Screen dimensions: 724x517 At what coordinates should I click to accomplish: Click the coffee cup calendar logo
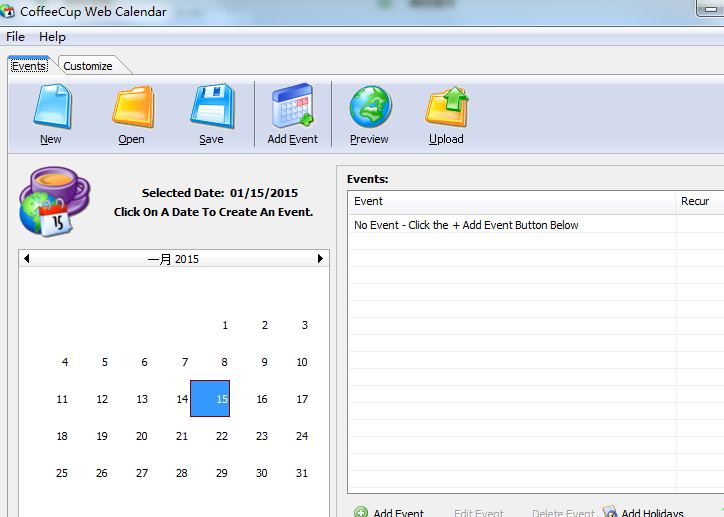(x=54, y=202)
